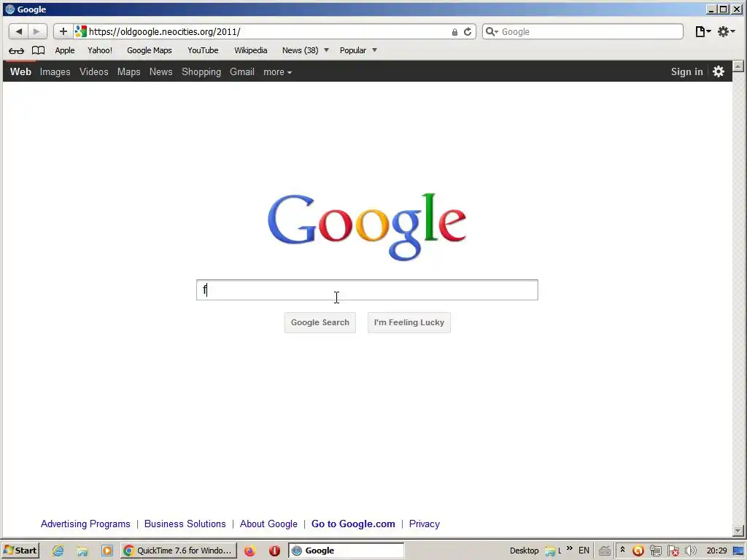This screenshot has width=747, height=560.
Task: Open the more dropdown in Google bar
Action: pyautogui.click(x=277, y=72)
